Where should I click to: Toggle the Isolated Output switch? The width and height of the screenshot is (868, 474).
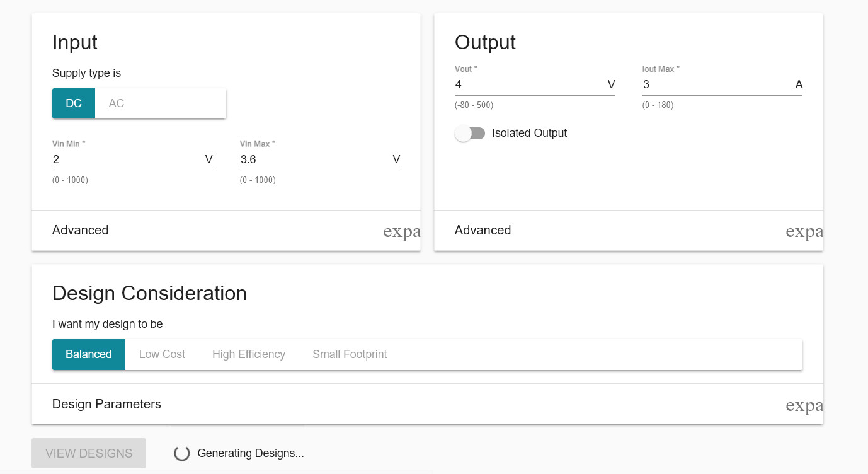coord(470,134)
